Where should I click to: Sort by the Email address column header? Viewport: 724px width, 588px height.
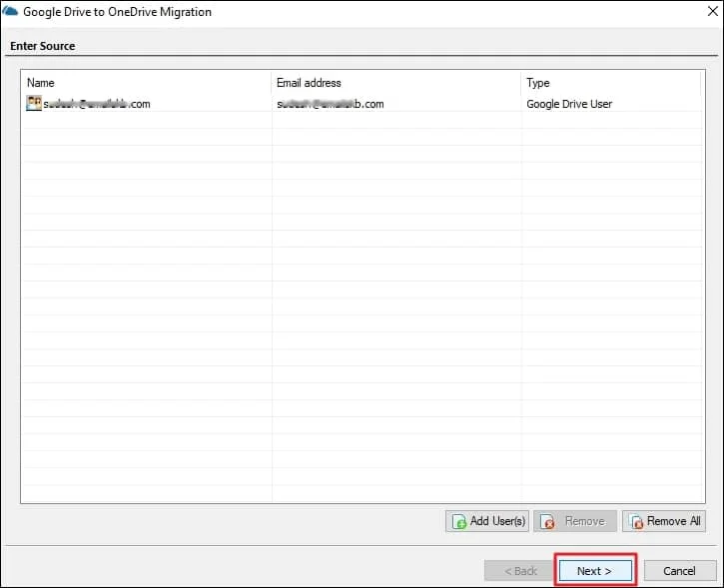tap(396, 83)
